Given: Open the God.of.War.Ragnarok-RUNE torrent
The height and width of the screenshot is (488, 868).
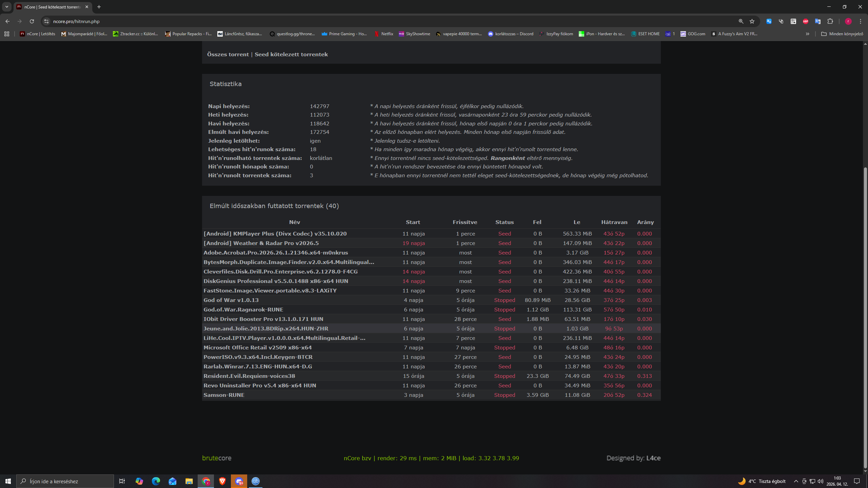Looking at the screenshot, I should click(243, 310).
